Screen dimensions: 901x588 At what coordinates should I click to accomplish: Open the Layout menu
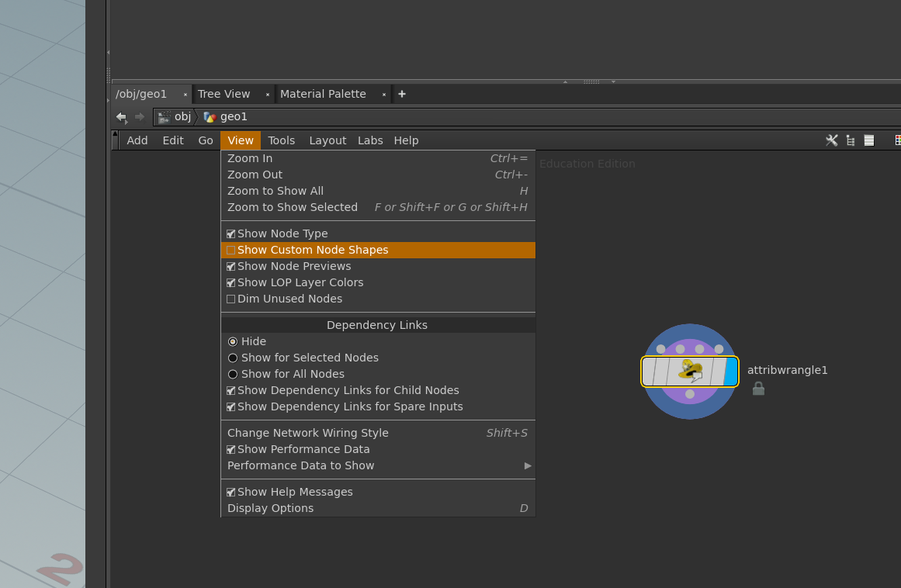[x=327, y=140]
